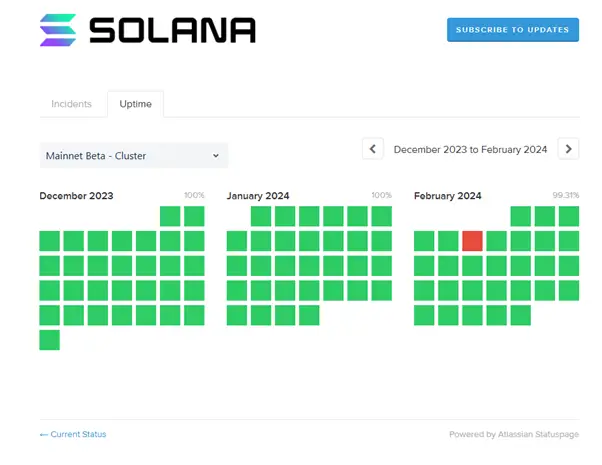Click the 'January 2024' month heading
Screen dimensions: 602x465
pyautogui.click(x=258, y=196)
